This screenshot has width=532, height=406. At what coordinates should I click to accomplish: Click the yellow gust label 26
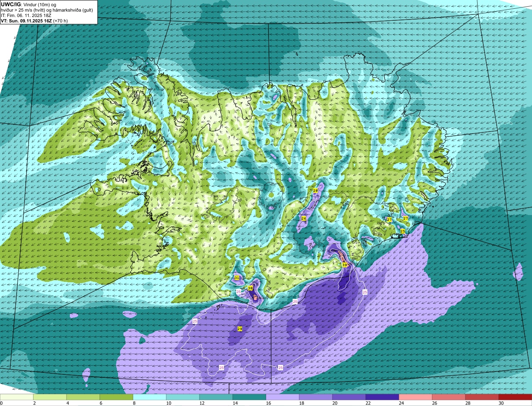[304, 218]
